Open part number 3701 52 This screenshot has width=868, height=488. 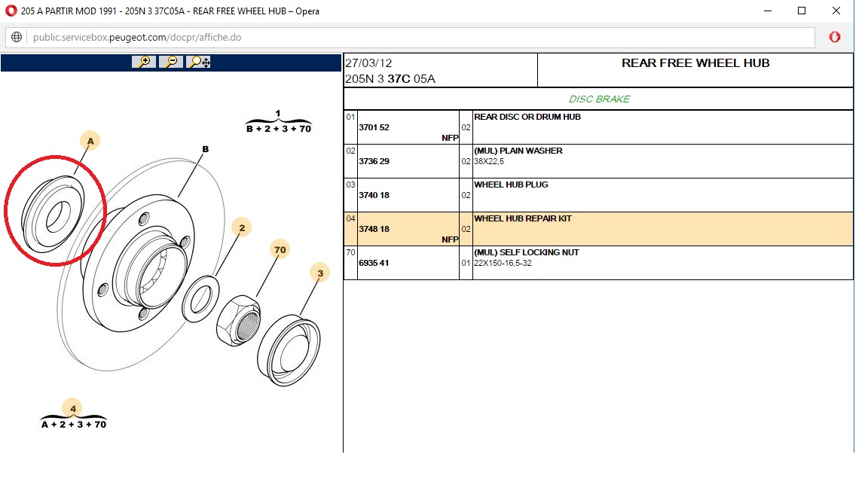click(x=374, y=127)
